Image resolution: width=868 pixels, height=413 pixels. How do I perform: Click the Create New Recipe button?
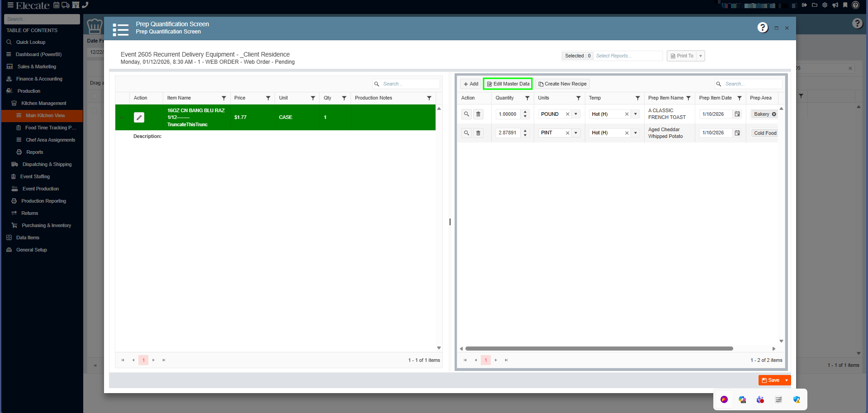562,84
